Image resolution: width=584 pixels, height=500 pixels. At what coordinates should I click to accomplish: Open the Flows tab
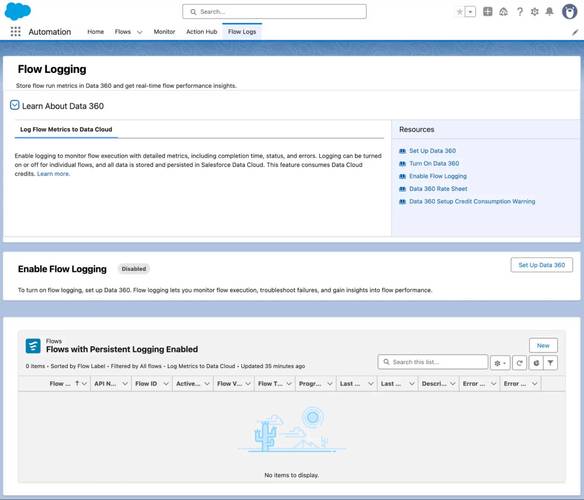(x=123, y=32)
